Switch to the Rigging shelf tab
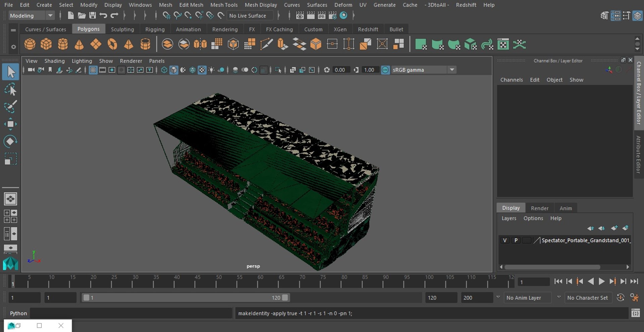The width and height of the screenshot is (644, 332). pos(155,29)
